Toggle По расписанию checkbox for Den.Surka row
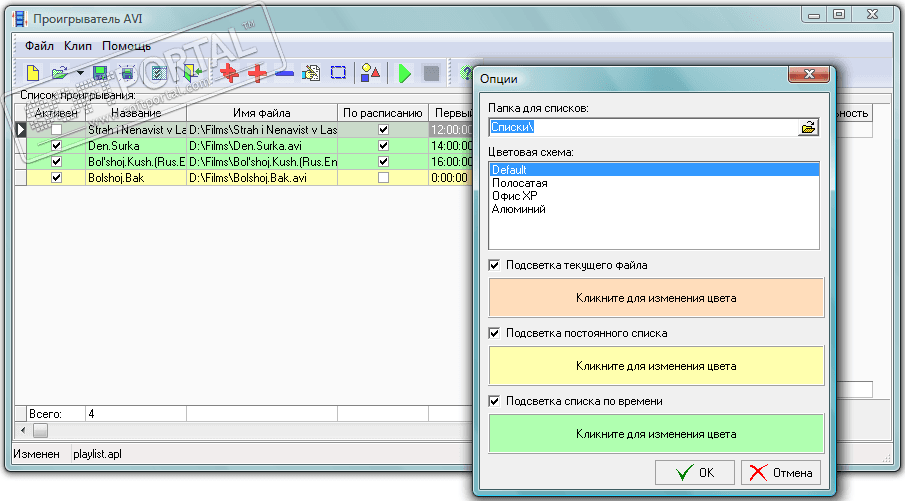 (383, 145)
